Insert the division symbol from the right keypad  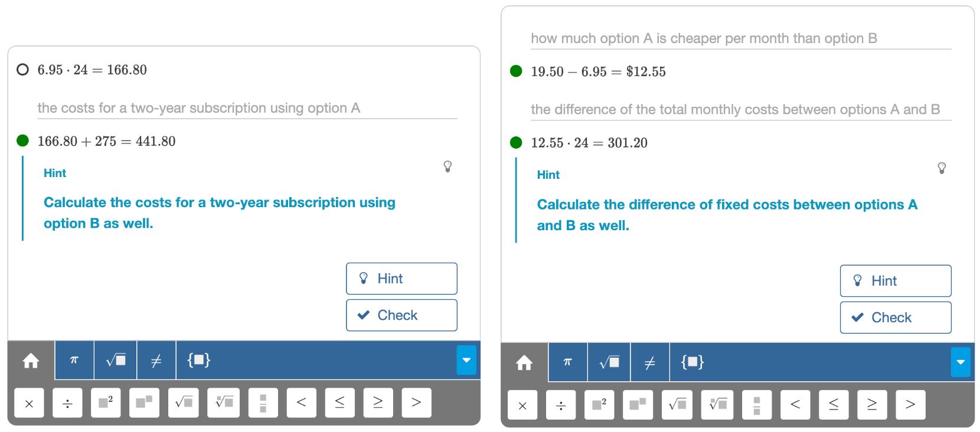tap(560, 405)
